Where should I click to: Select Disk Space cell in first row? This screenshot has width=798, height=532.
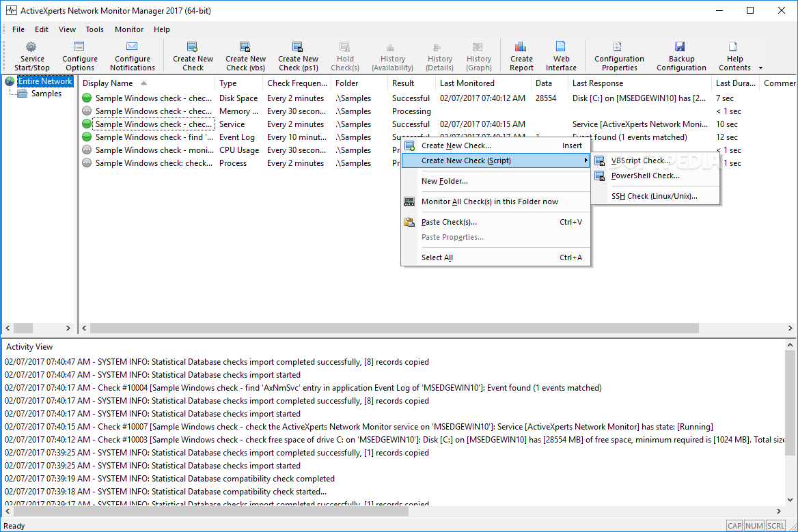click(238, 98)
